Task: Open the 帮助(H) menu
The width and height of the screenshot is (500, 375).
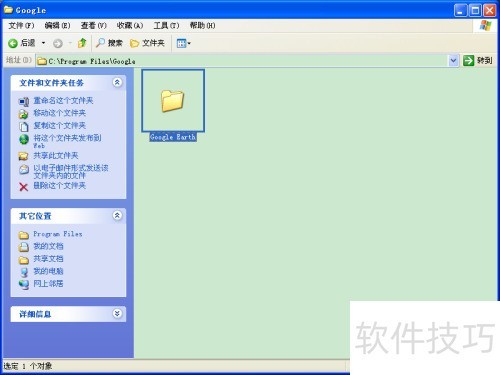Action: [202, 25]
